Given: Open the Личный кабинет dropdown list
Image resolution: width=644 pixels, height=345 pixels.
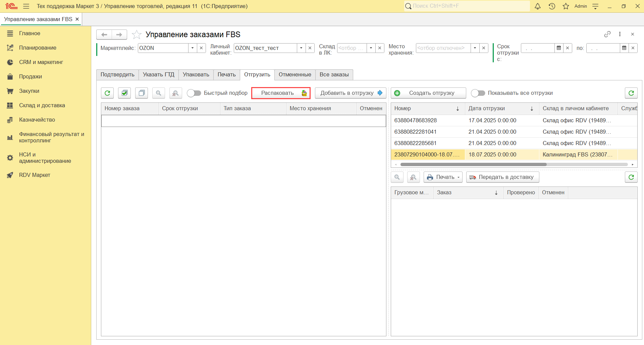Looking at the screenshot, I should coord(301,48).
